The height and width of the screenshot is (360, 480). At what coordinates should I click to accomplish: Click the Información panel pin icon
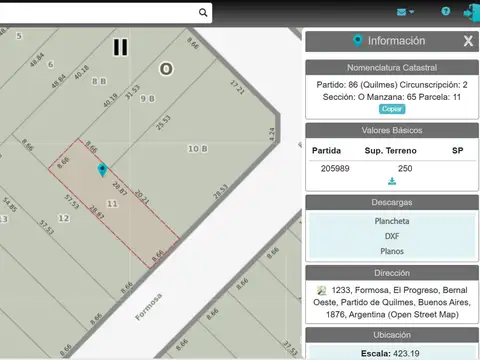[x=357, y=41]
